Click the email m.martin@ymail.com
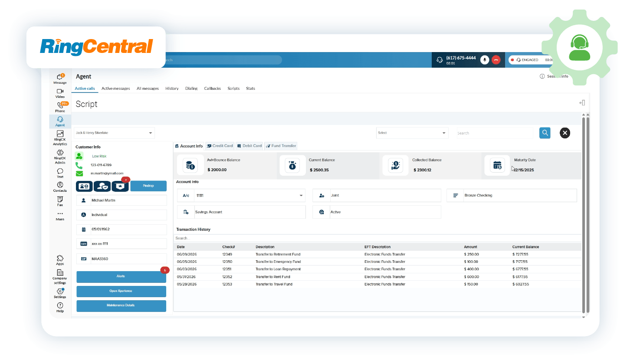627x364 pixels. tap(107, 174)
